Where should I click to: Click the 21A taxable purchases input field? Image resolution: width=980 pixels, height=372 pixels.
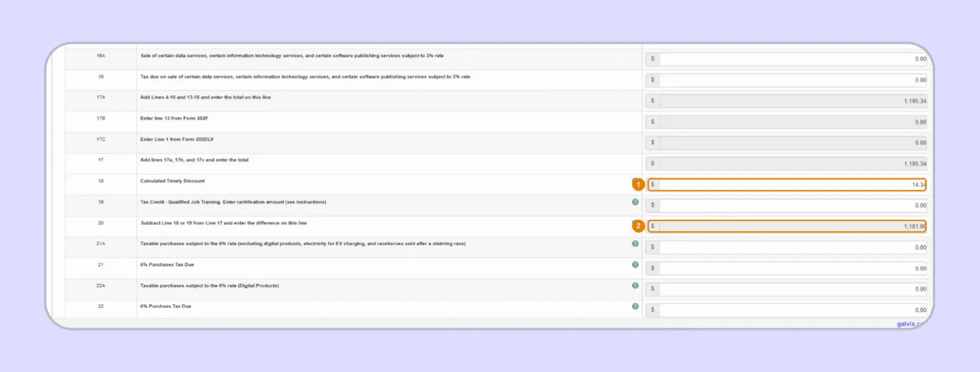coord(792,247)
